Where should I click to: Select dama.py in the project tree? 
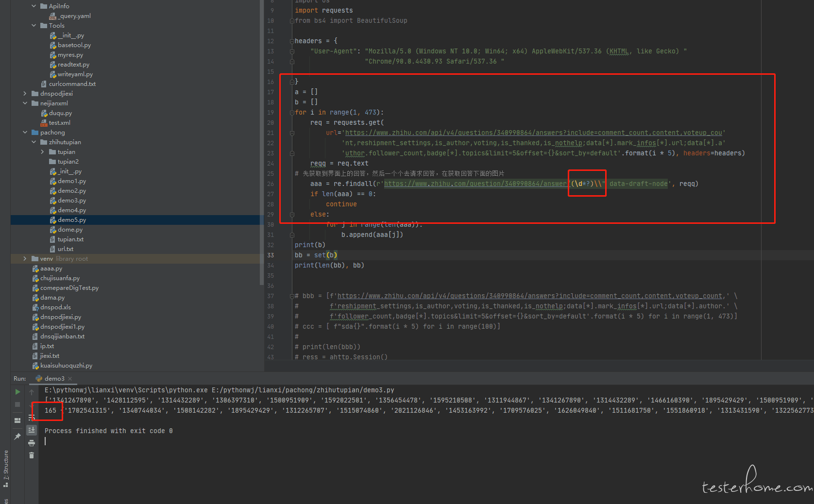52,298
